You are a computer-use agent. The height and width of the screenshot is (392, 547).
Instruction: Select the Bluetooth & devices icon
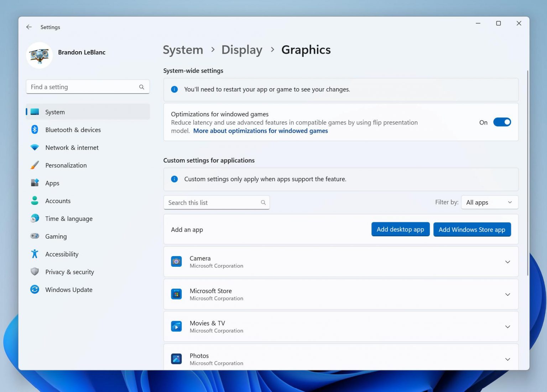(x=35, y=129)
